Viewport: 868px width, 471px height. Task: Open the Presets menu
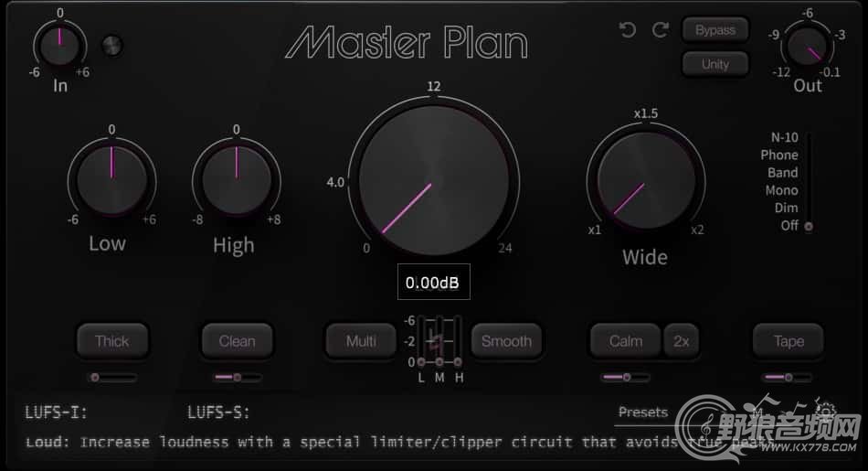[642, 412]
